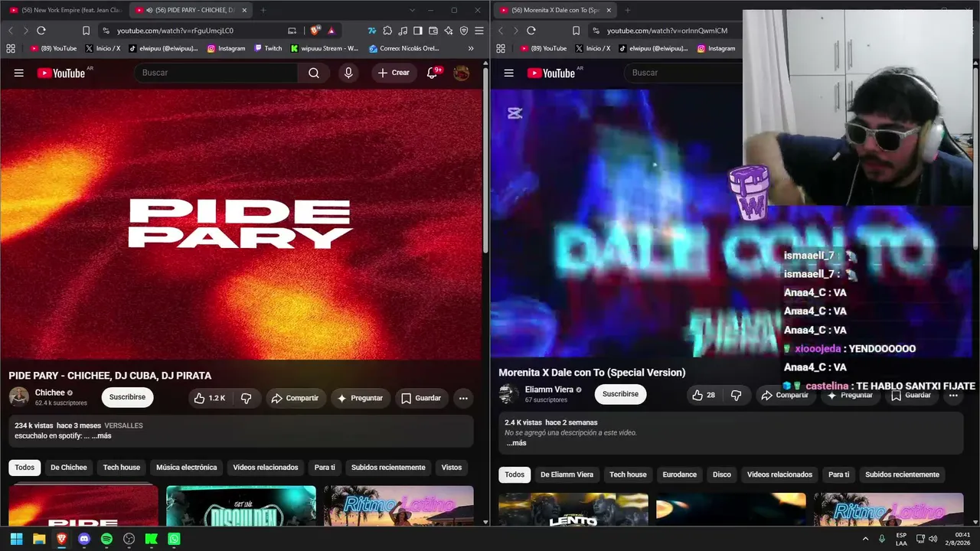Like the PIDE PARY video
Image resolution: width=980 pixels, height=551 pixels.
209,398
